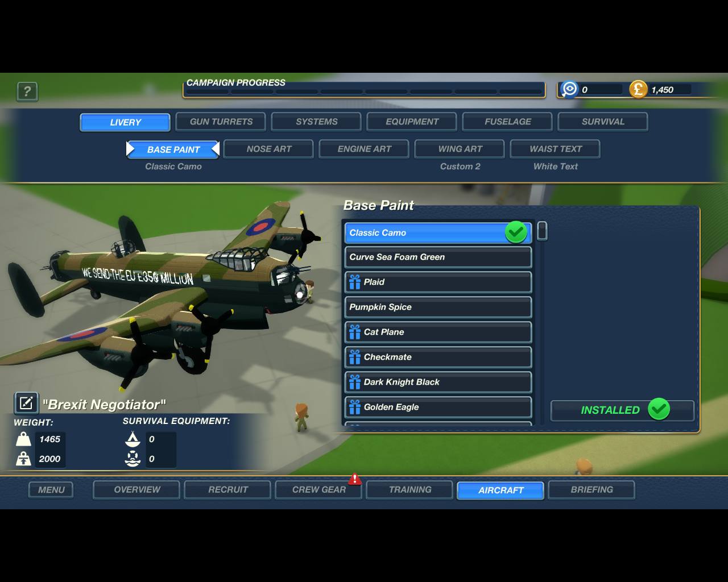Select the Base Paint sub-tab
Viewport: 728px width, 582px height.
[x=173, y=149]
